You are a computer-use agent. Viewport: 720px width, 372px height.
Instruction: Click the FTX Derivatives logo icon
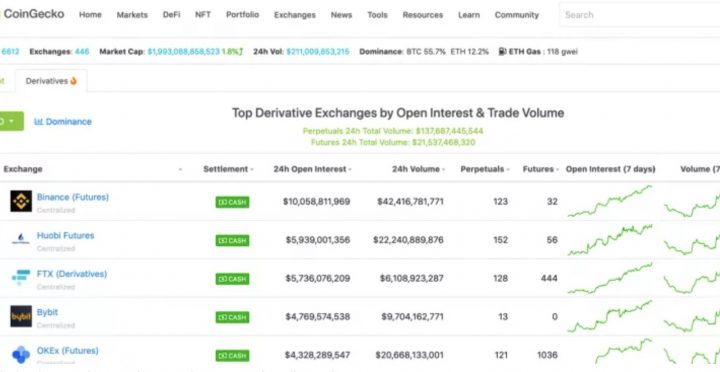21,277
